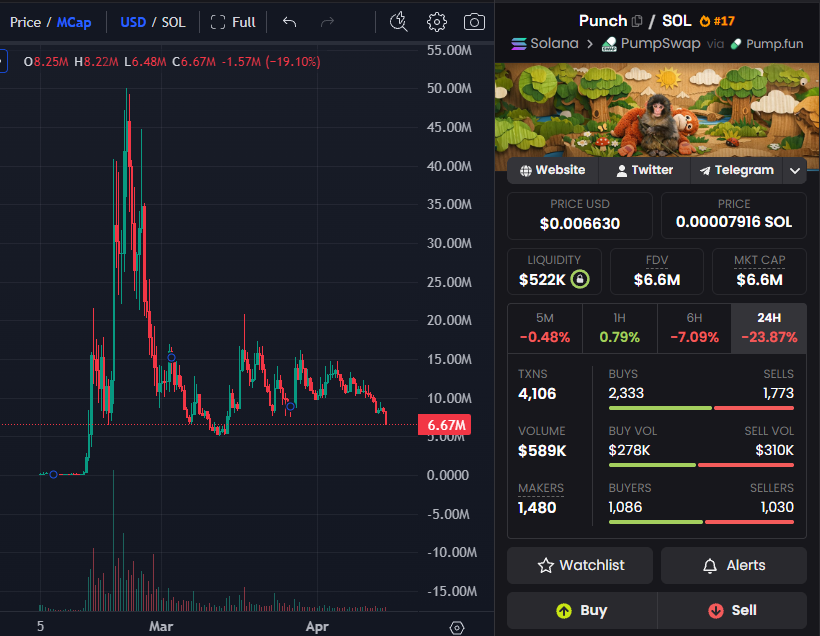
Task: Select the 6H timeframe stats tab
Action: tap(694, 328)
